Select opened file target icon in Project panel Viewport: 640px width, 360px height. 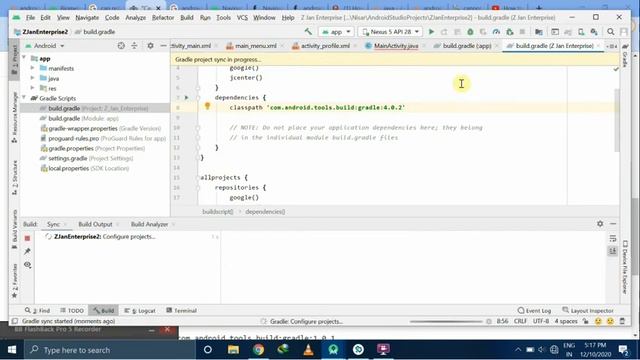tap(121, 46)
